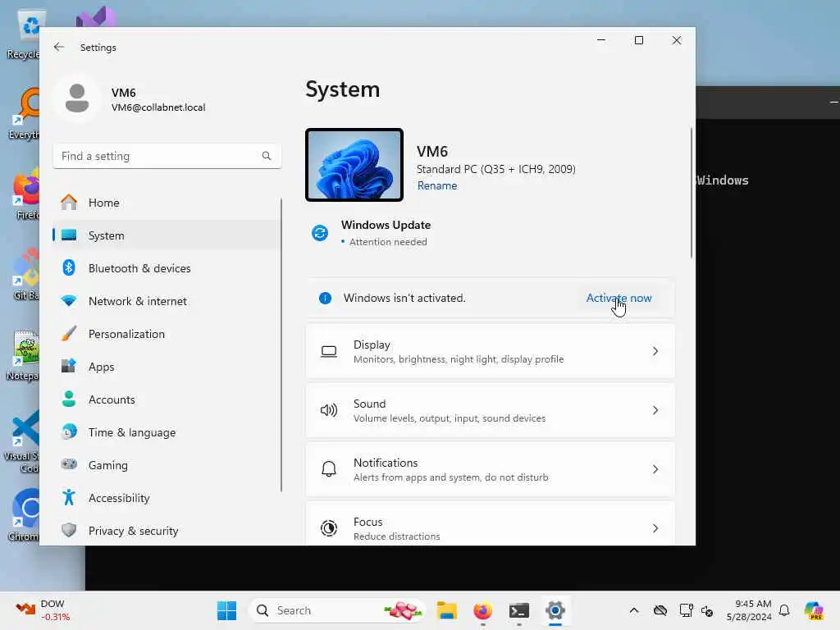This screenshot has height=630, width=840.
Task: Click the Notifications bell icon in Settings
Action: 329,469
